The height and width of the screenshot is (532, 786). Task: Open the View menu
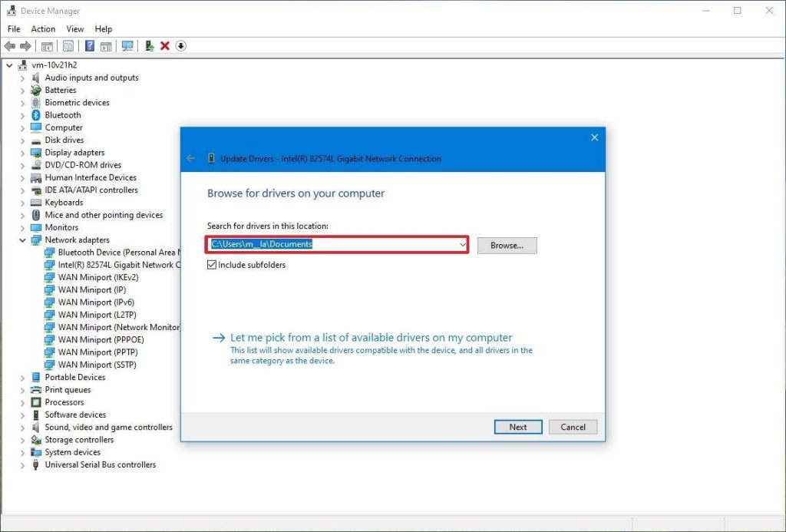[x=75, y=29]
